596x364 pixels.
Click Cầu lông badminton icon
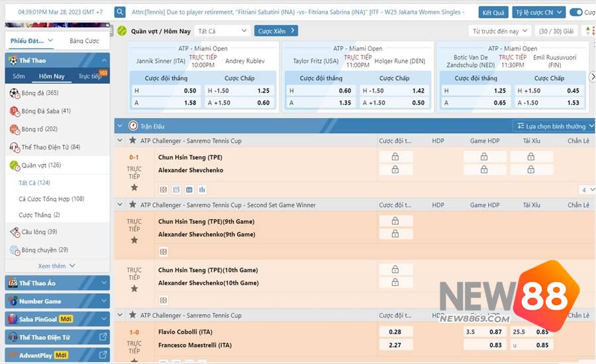pyautogui.click(x=15, y=232)
